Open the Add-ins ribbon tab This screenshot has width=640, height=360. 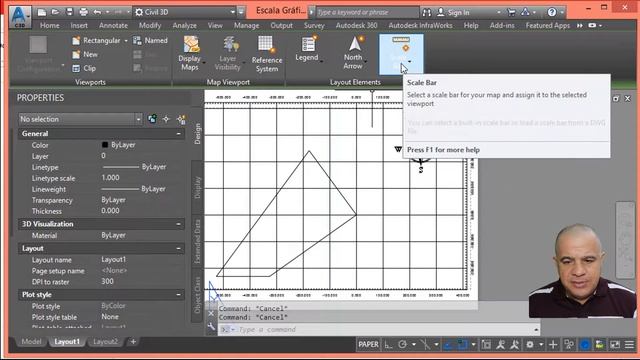click(502, 25)
